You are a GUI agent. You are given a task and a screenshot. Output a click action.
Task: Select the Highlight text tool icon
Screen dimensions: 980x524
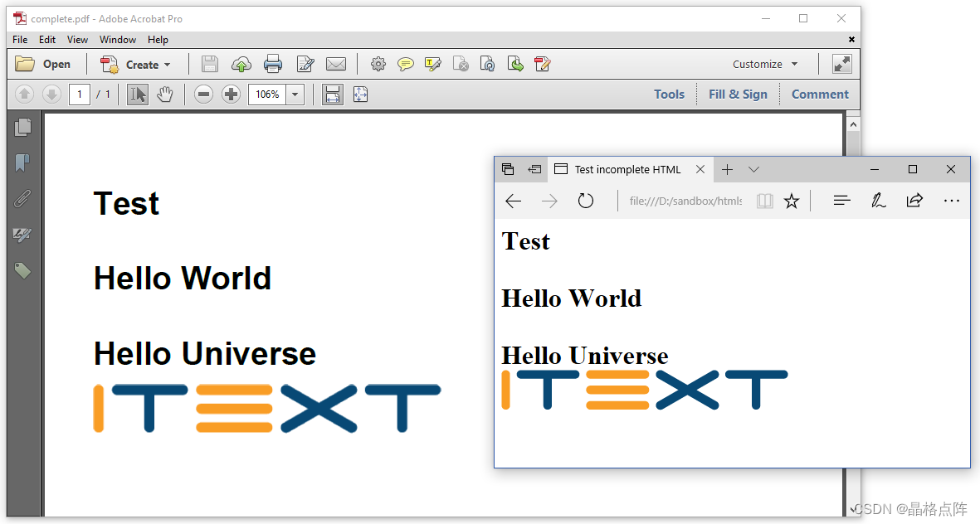point(432,64)
